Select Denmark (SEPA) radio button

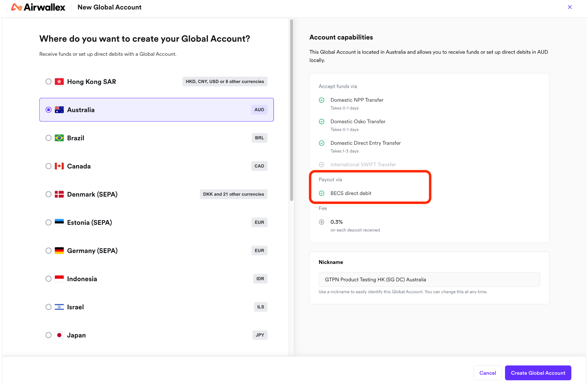49,194
